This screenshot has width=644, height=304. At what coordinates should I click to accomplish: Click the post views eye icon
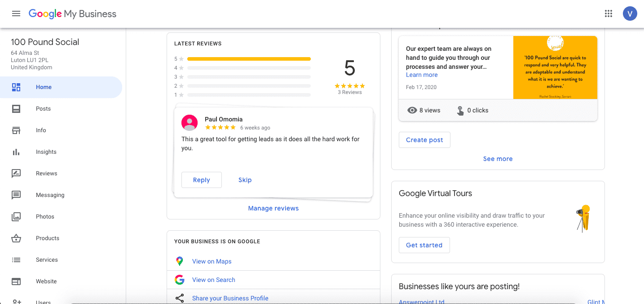pos(412,110)
